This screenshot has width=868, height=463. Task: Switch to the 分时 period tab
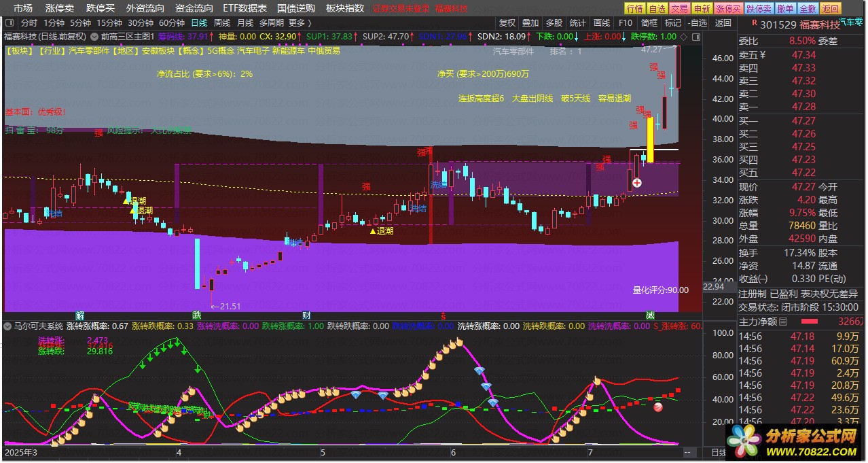(x=29, y=22)
